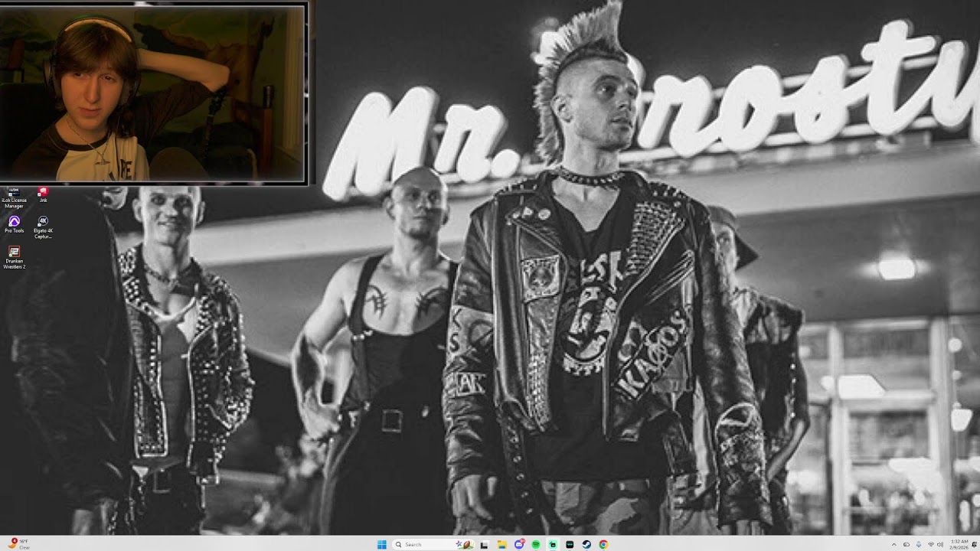Open the black app left of Steam
980x551 pixels.
(570, 544)
